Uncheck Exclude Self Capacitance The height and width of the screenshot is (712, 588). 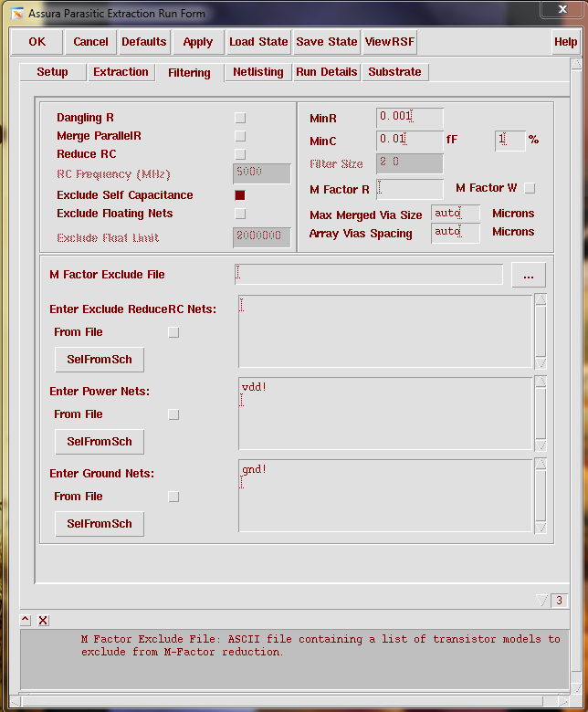pos(240,195)
